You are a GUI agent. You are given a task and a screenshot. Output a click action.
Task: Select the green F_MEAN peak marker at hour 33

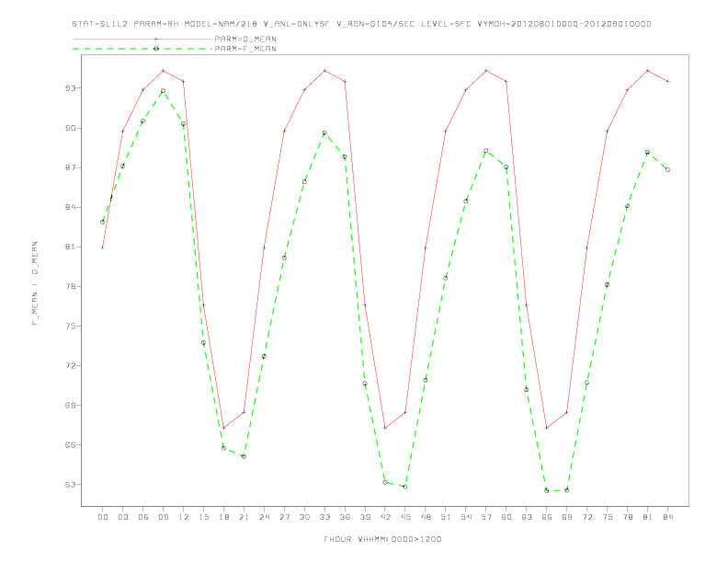point(324,133)
